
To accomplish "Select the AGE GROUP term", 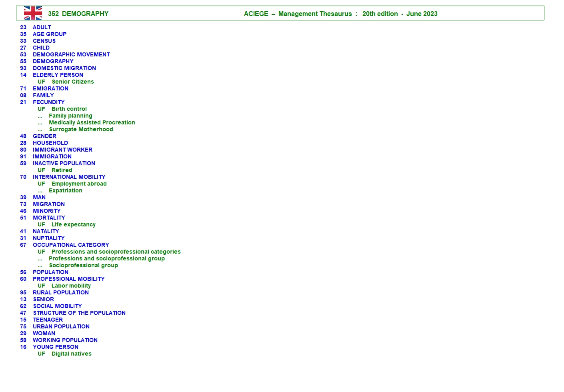I will tap(50, 34).
